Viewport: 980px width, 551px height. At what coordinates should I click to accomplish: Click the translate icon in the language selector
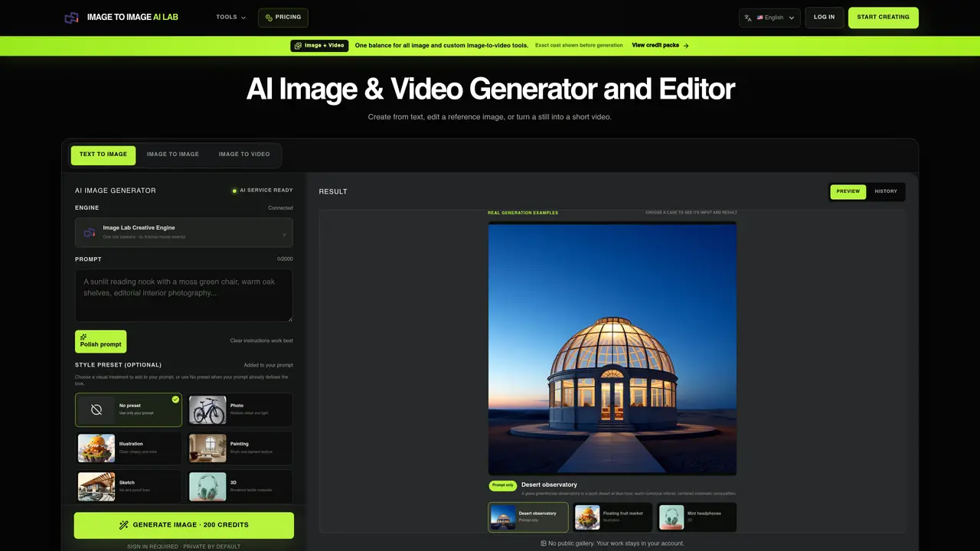click(748, 18)
